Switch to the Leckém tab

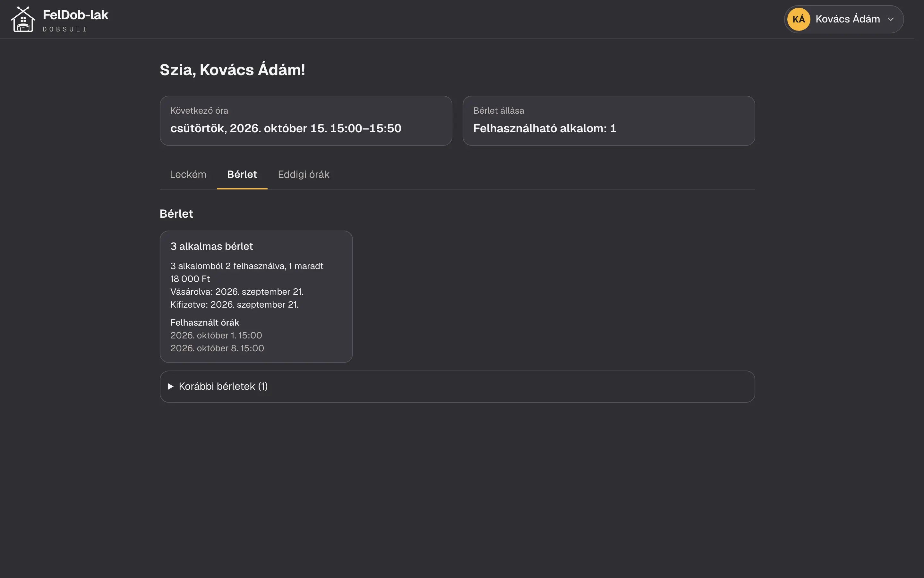tap(188, 175)
